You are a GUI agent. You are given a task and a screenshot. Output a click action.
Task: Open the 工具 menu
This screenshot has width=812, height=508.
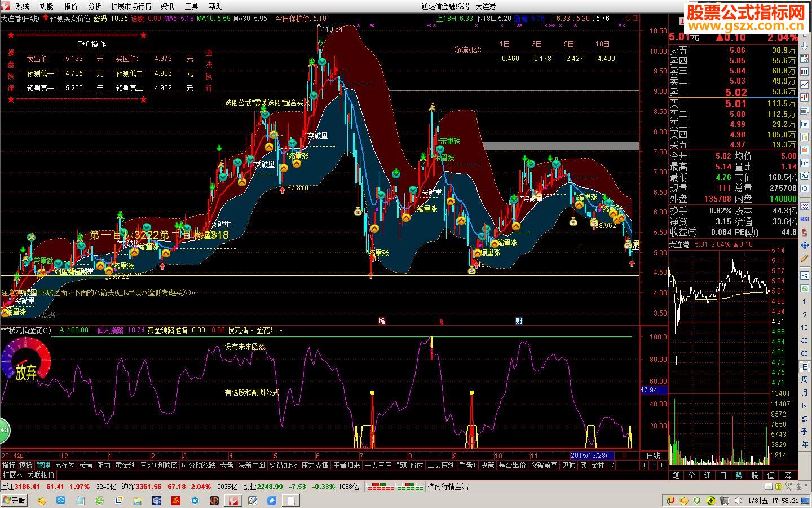pos(192,6)
